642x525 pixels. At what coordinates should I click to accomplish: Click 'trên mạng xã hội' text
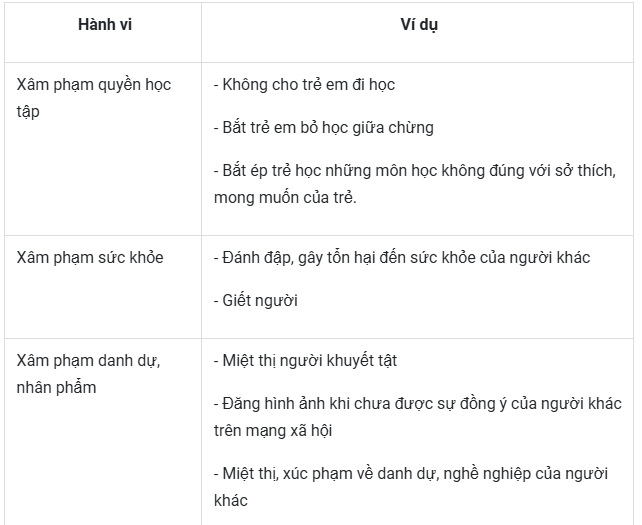tap(273, 430)
